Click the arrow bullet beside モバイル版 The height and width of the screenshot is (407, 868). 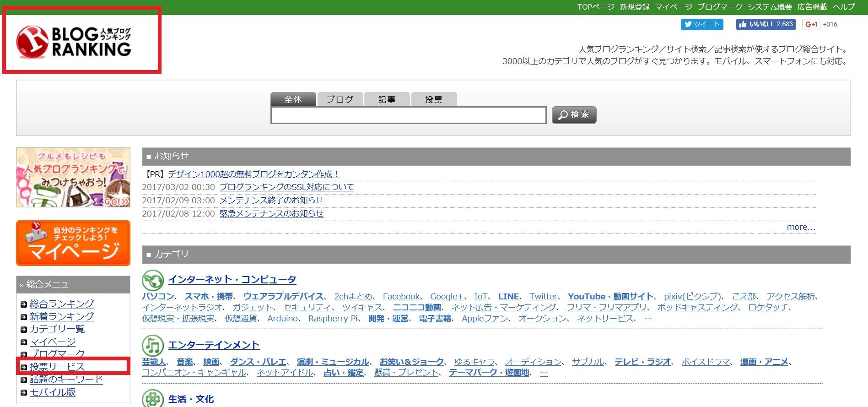pos(24,393)
